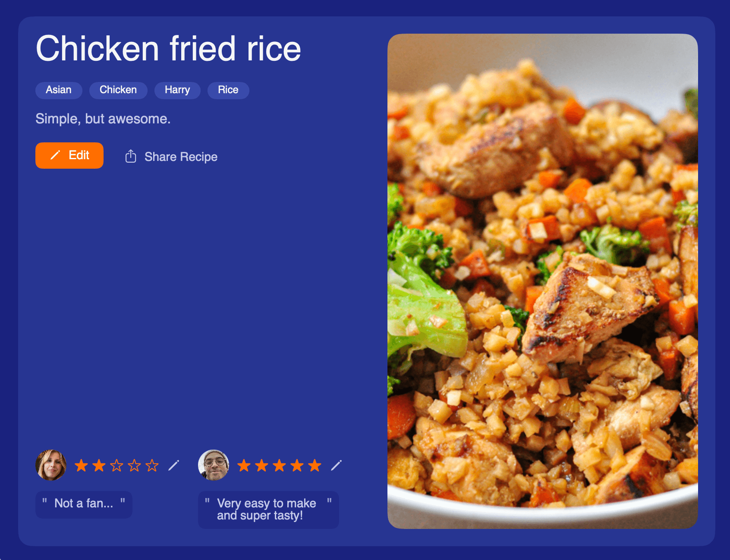Edit the two-star review via its pencil icon
This screenshot has width=730, height=560.
click(x=174, y=466)
